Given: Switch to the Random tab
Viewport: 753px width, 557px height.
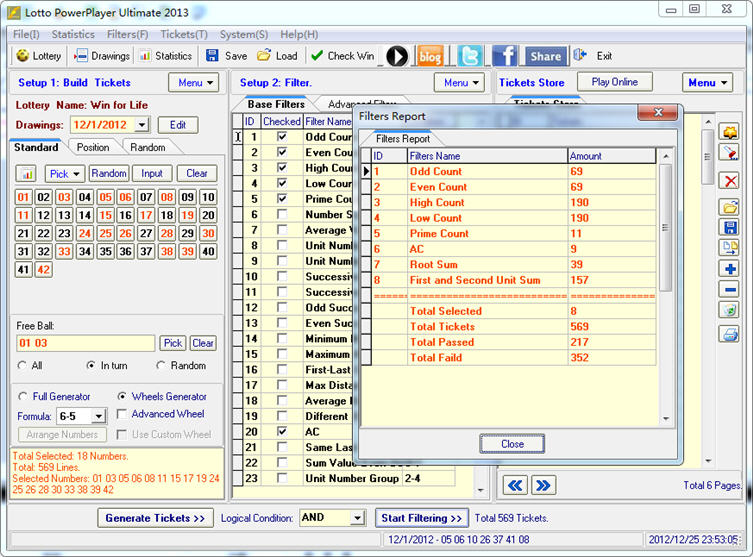Looking at the screenshot, I should pyautogui.click(x=147, y=147).
